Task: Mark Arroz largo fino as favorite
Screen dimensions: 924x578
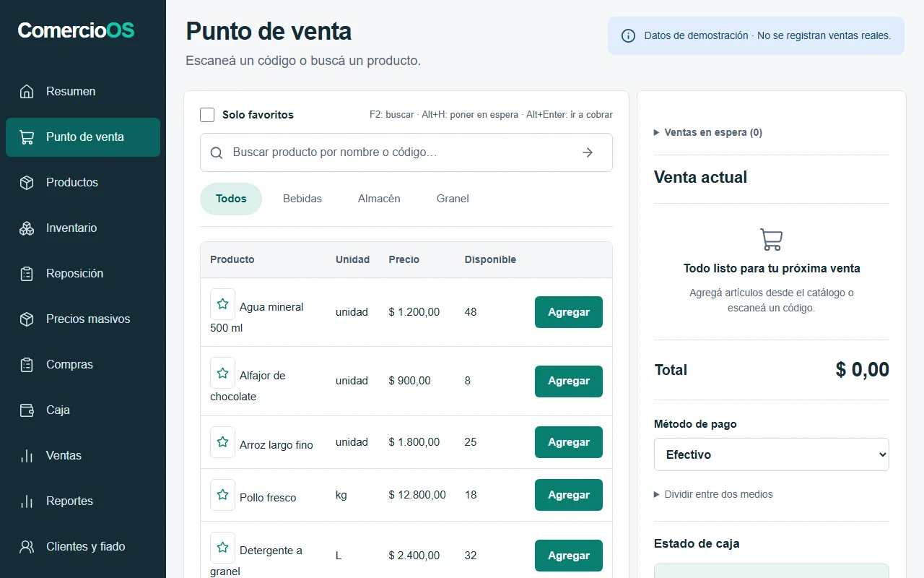Action: (x=222, y=442)
